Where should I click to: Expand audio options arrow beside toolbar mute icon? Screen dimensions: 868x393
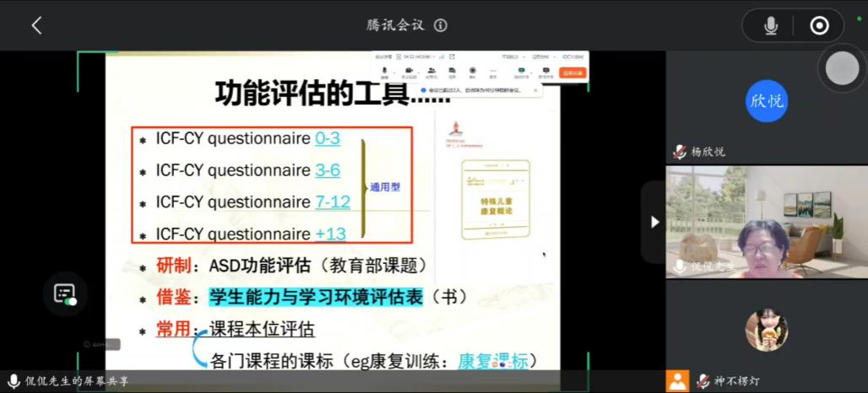click(x=393, y=72)
